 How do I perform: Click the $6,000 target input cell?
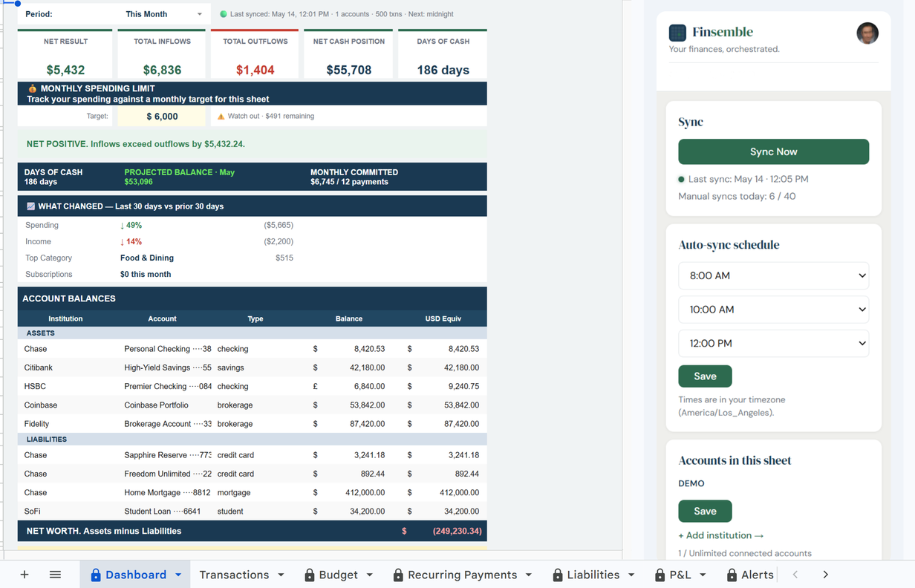pos(162,117)
